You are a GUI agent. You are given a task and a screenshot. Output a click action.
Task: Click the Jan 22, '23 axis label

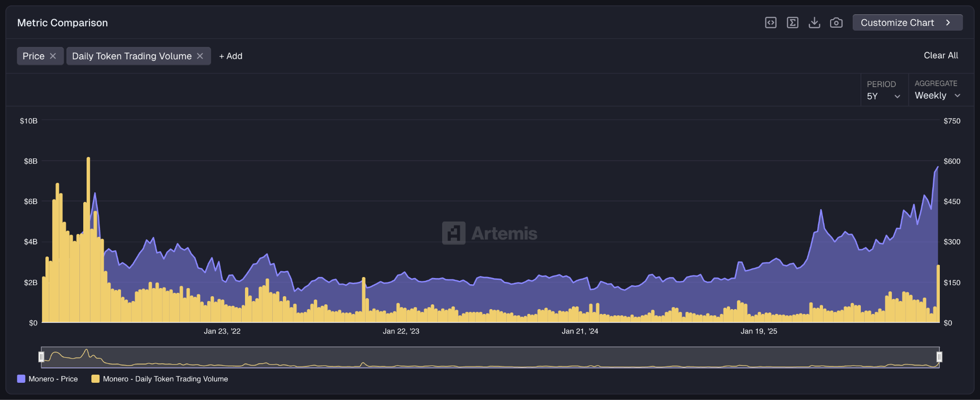(401, 331)
